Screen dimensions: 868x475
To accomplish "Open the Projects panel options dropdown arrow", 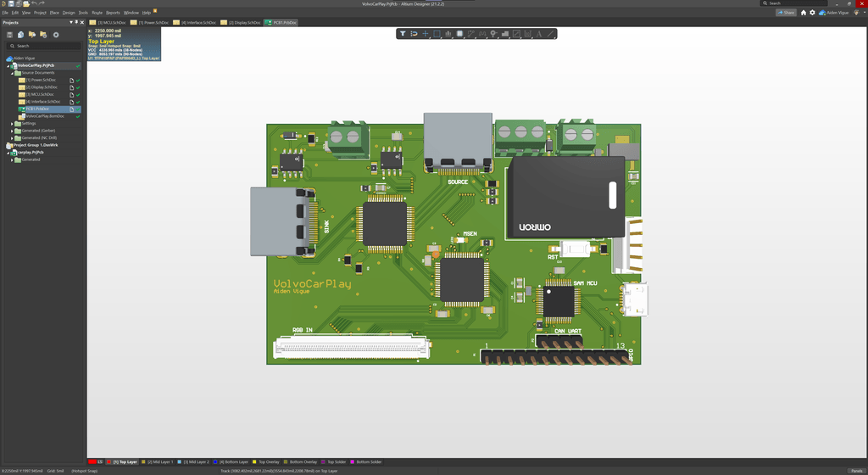I will (71, 22).
